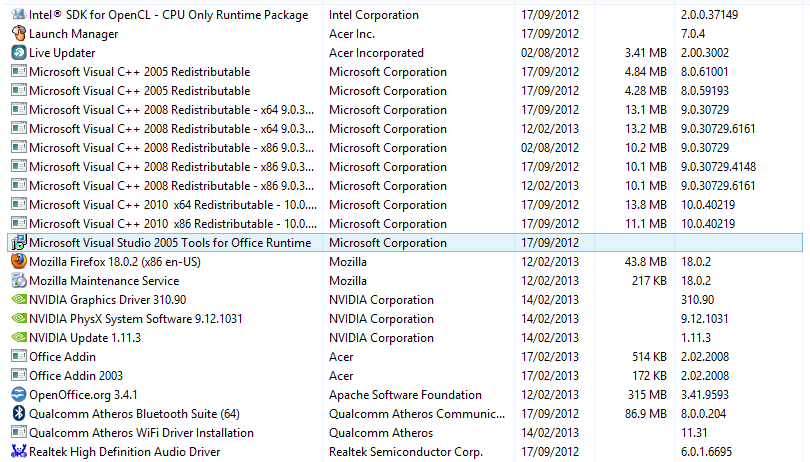Viewport: 810px width, 462px height.
Task: Select 'NVIDIA PhysX System Software 9.12.1031' name
Action: pyautogui.click(x=135, y=319)
